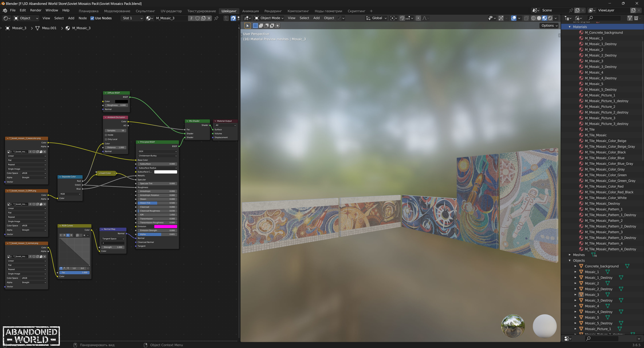Open the Render menu
The image size is (644, 348).
36,10
